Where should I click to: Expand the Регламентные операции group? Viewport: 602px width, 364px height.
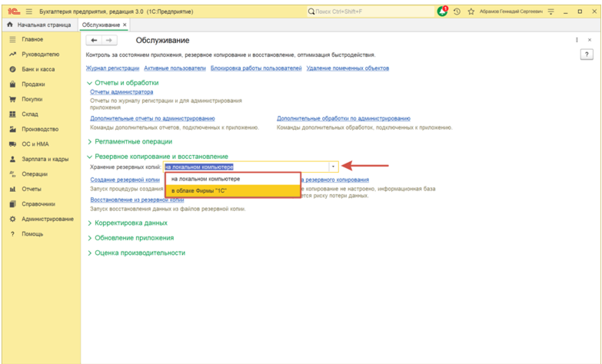[x=130, y=141]
